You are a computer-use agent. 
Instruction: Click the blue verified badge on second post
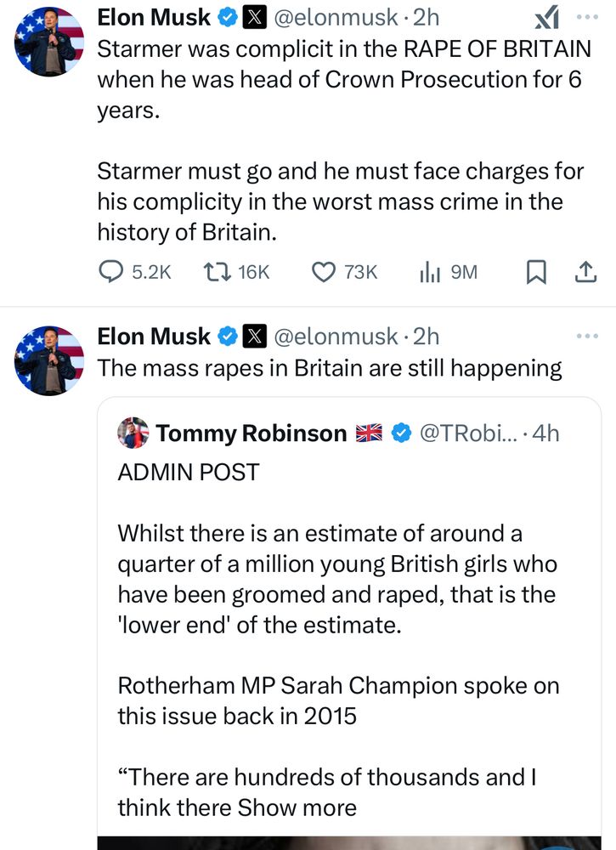pos(228,337)
